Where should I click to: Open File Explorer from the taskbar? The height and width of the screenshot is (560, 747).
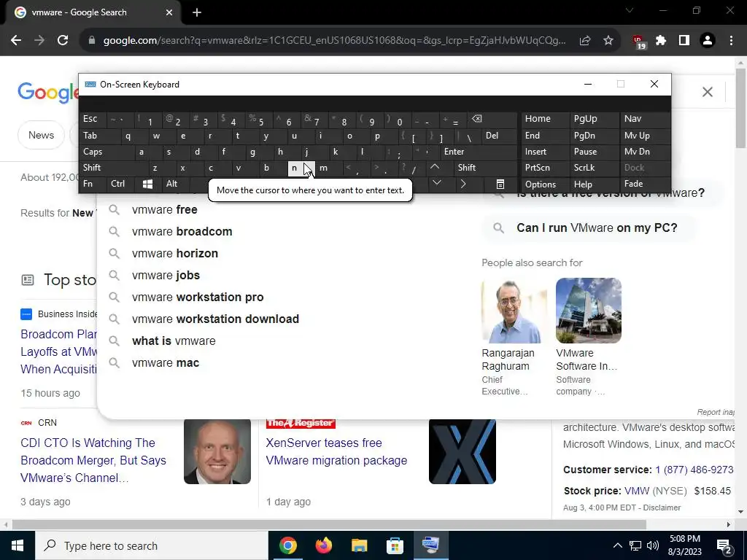point(359,545)
